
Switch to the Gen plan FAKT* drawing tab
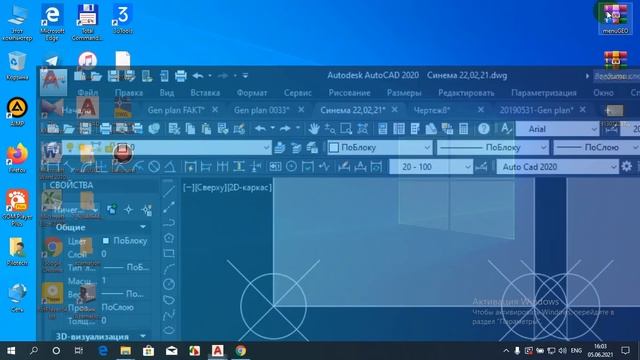point(176,110)
